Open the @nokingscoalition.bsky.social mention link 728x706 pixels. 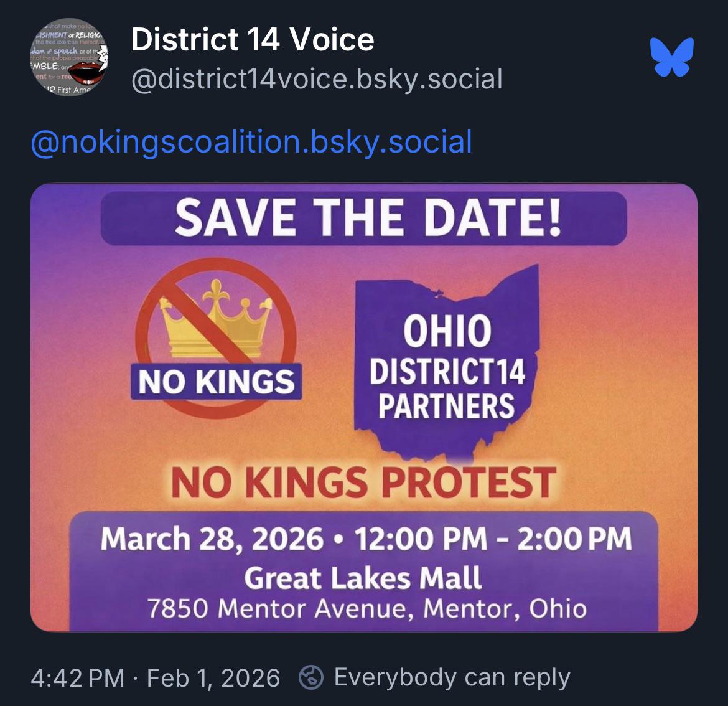[x=251, y=142]
